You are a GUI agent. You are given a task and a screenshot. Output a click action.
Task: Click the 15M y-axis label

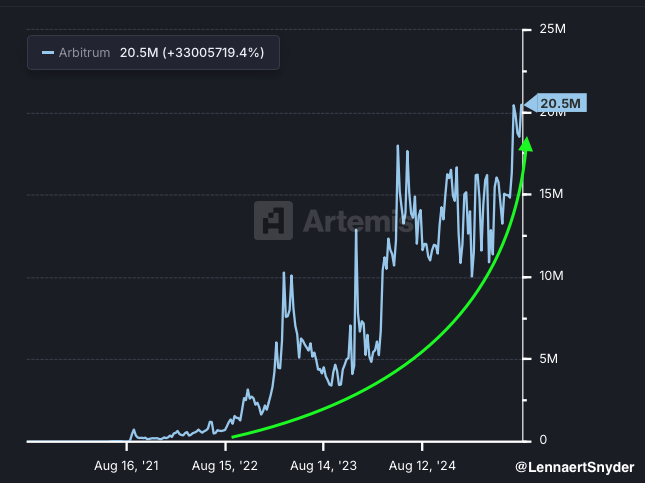(x=551, y=194)
